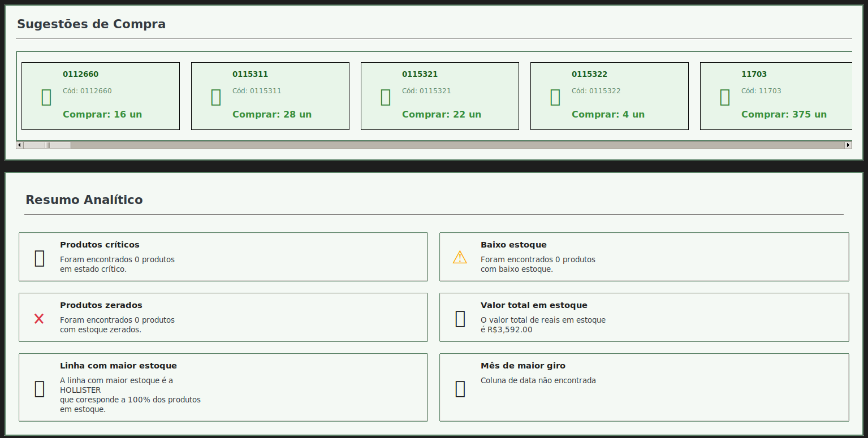This screenshot has width=868, height=438.
Task: Click the warning triangle icon for Baixo estoque
Action: pyautogui.click(x=460, y=258)
